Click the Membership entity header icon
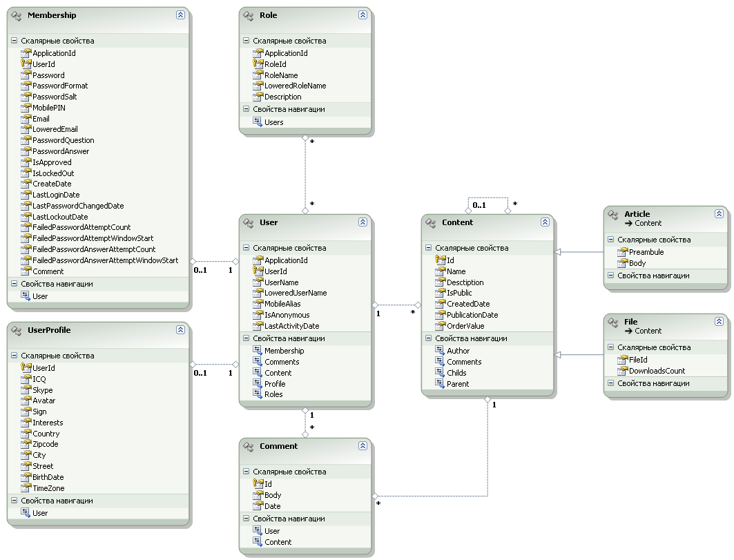This screenshot has width=734, height=560. 17,15
